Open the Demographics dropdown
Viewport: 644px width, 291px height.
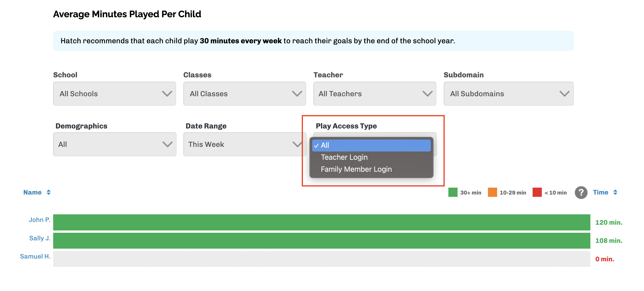[x=115, y=144]
